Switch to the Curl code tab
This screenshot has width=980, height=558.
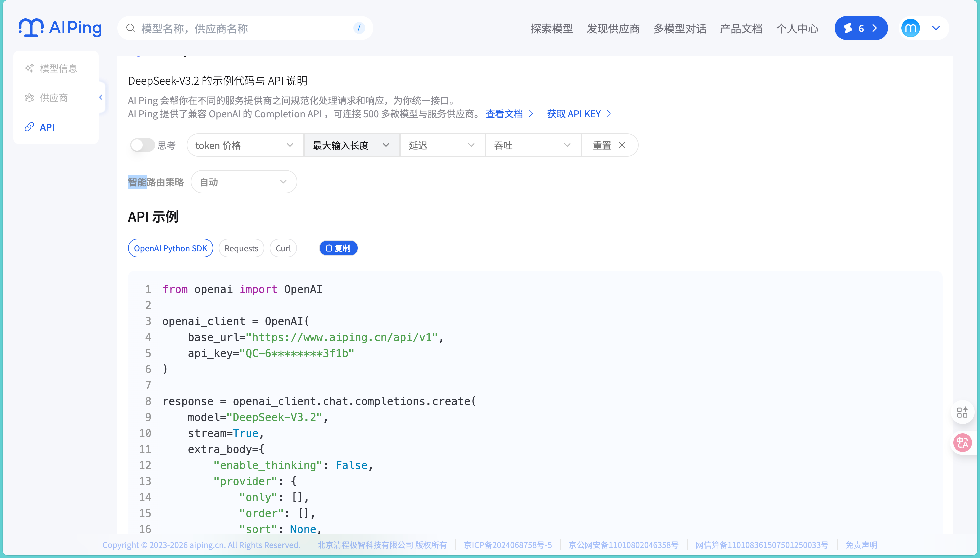[x=283, y=248]
